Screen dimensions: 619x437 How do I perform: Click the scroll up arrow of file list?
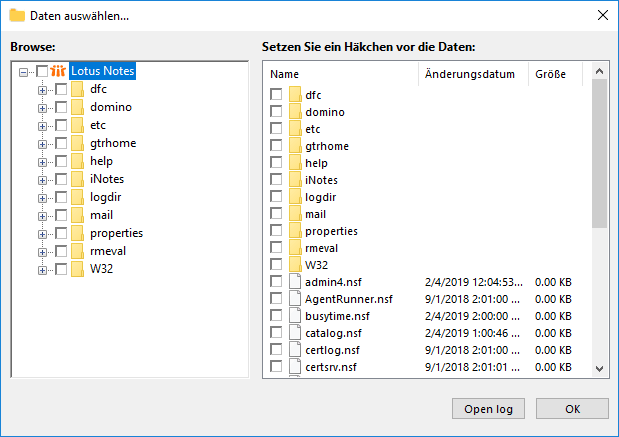pyautogui.click(x=599, y=71)
